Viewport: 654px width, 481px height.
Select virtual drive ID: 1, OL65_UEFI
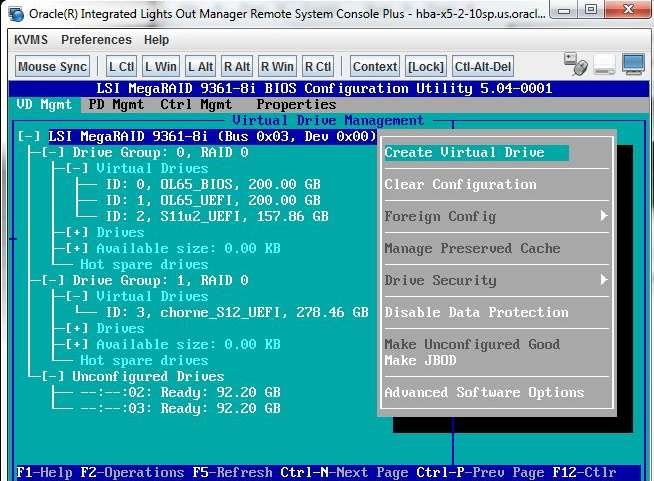pos(213,200)
